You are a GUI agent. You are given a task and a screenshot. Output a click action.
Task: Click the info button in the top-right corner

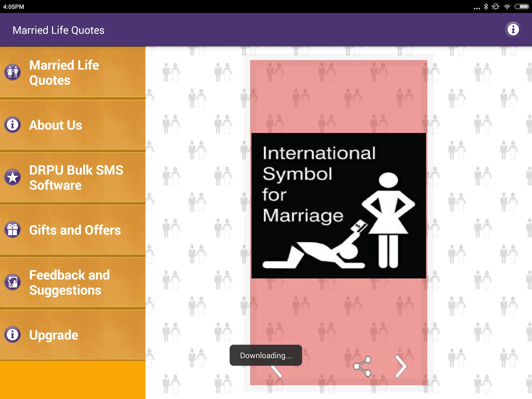pos(513,30)
